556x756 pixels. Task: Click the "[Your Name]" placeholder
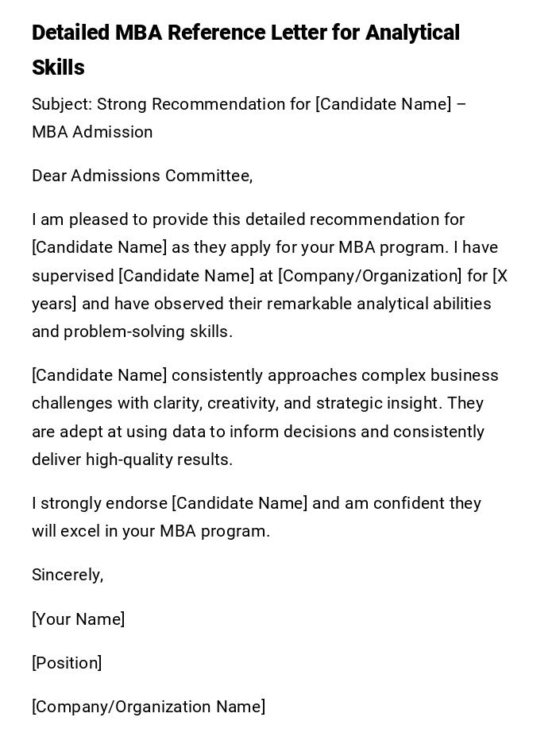tap(78, 619)
